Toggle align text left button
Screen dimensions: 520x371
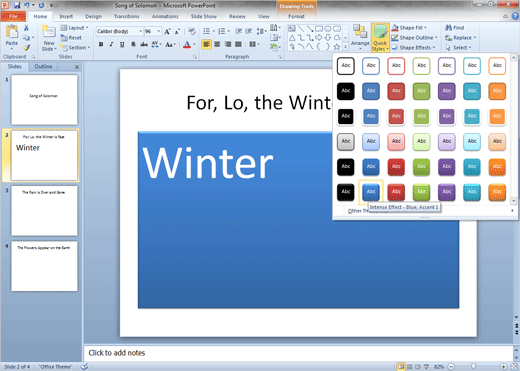tap(206, 44)
